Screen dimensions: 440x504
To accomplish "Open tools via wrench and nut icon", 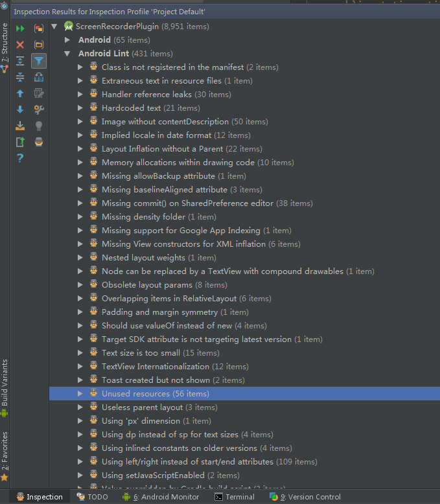I will pyautogui.click(x=39, y=109).
